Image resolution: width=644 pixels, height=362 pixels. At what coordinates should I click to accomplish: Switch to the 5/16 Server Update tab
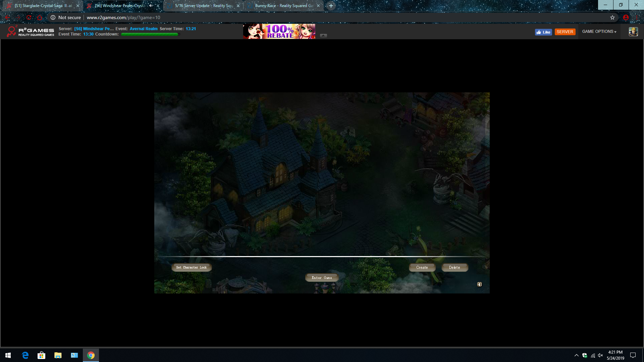click(204, 6)
